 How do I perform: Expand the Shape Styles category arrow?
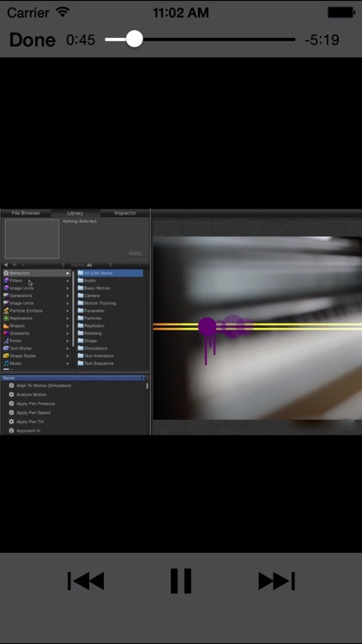pyautogui.click(x=68, y=355)
